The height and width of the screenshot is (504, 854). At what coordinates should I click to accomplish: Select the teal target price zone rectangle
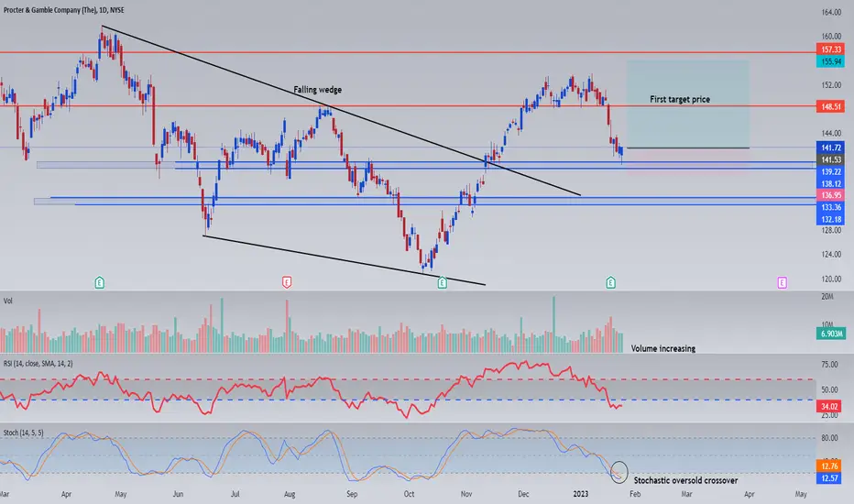tap(688, 104)
